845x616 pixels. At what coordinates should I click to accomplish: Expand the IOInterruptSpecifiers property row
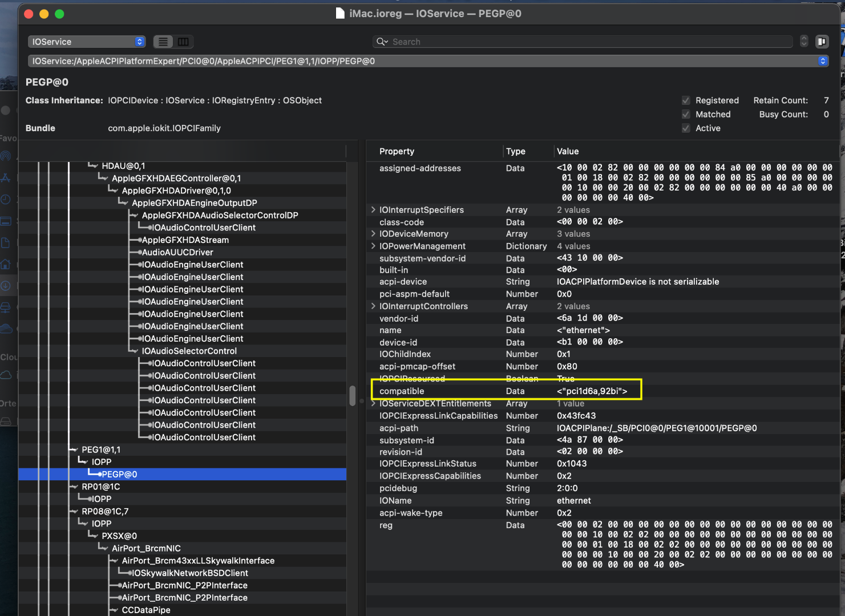(x=373, y=210)
